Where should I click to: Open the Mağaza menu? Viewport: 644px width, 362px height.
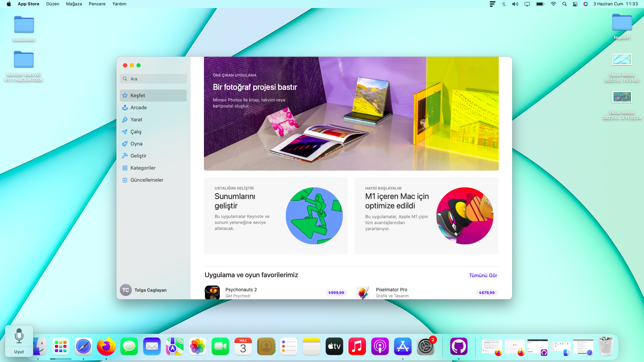tap(74, 4)
